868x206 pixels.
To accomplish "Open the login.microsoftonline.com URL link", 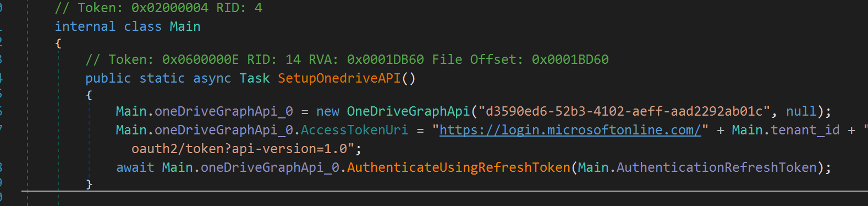I will pos(570,130).
